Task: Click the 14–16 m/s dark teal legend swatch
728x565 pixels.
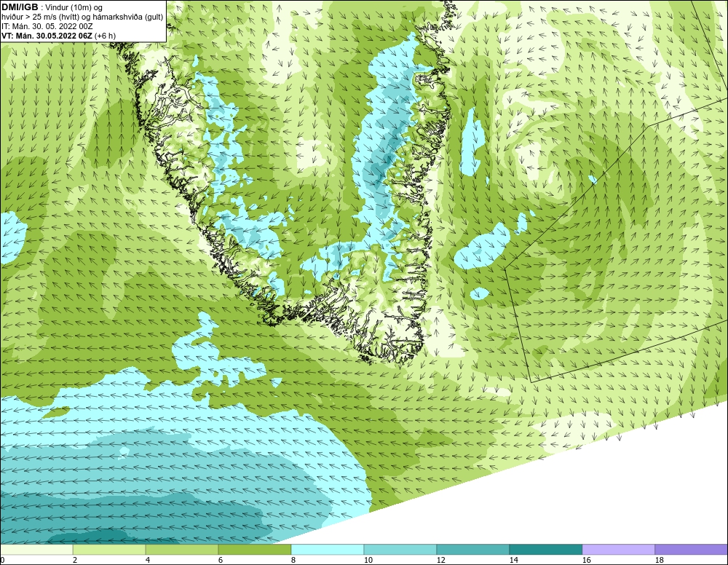Action: click(x=545, y=550)
